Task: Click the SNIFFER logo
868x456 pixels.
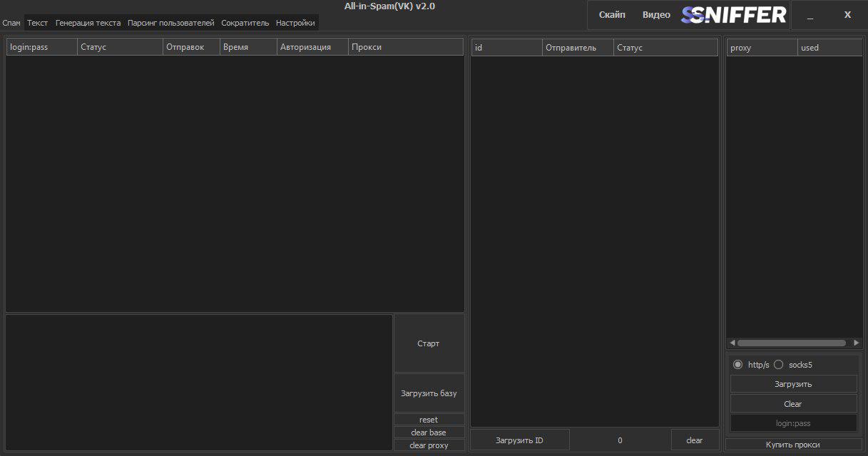Action: pos(734,15)
